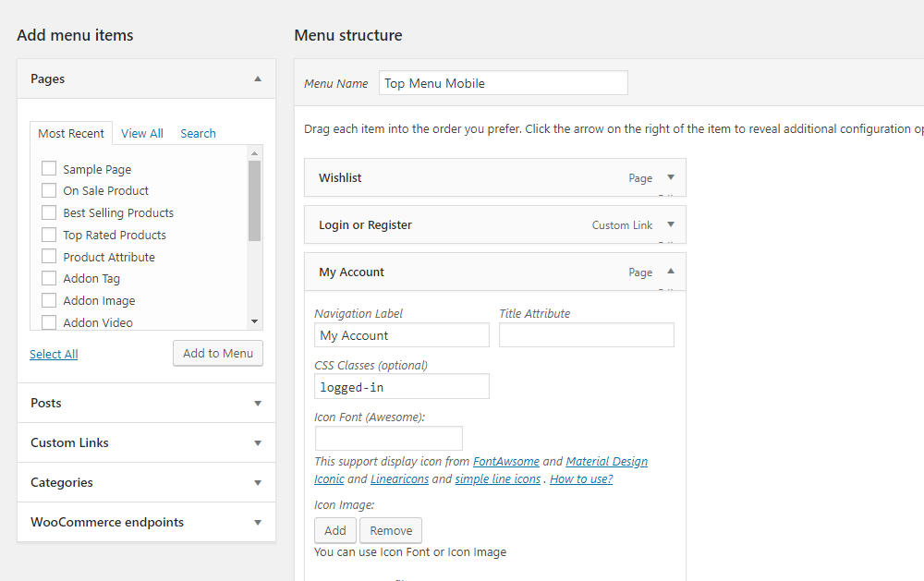Image resolution: width=924 pixels, height=581 pixels.
Task: Check the Sample Page checkbox
Action: [x=49, y=168]
